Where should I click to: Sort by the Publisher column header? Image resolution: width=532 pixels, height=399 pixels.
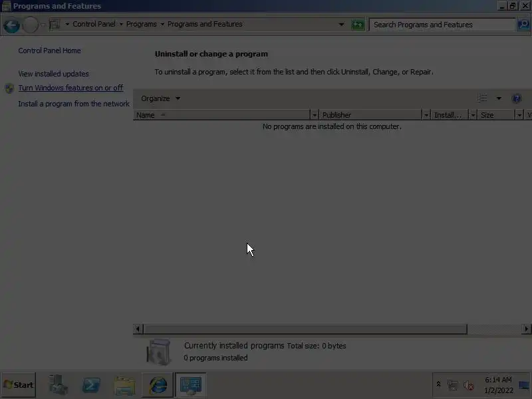point(371,115)
